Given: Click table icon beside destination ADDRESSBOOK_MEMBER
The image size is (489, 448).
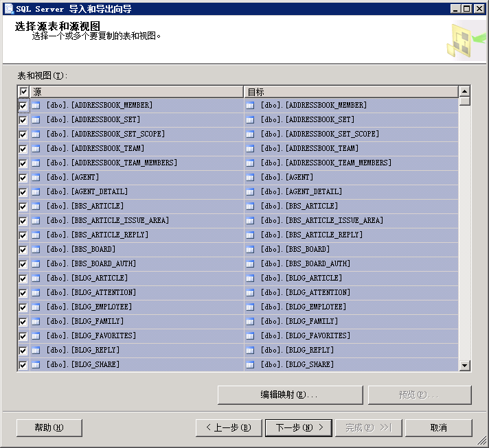Looking at the screenshot, I should 250,106.
